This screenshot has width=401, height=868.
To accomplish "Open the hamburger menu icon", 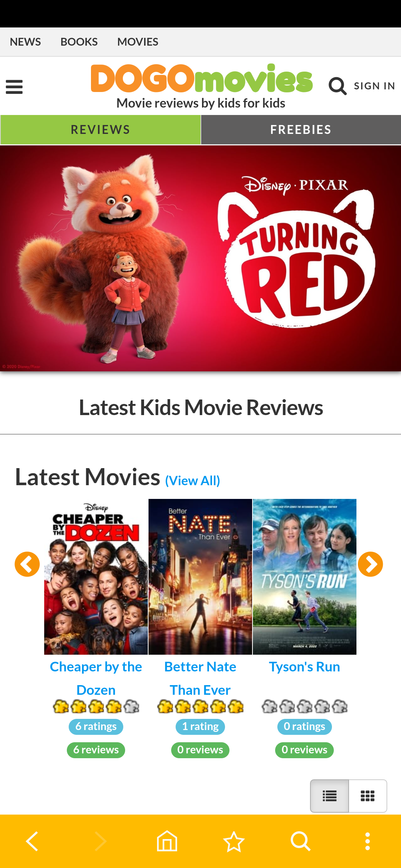I will (14, 87).
